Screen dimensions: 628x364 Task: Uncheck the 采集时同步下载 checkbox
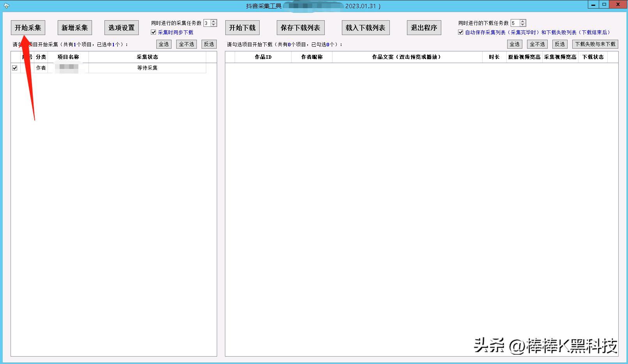pos(154,32)
